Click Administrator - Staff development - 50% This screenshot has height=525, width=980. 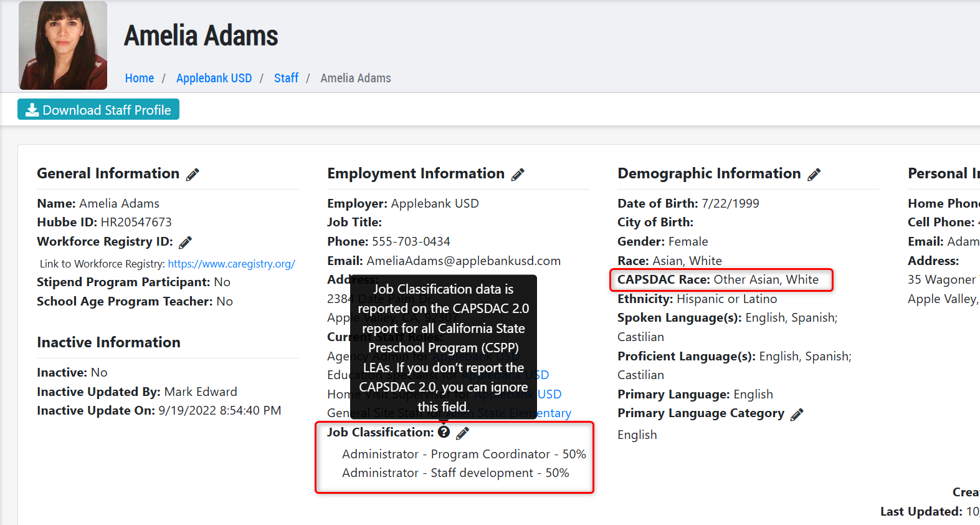[x=455, y=473]
